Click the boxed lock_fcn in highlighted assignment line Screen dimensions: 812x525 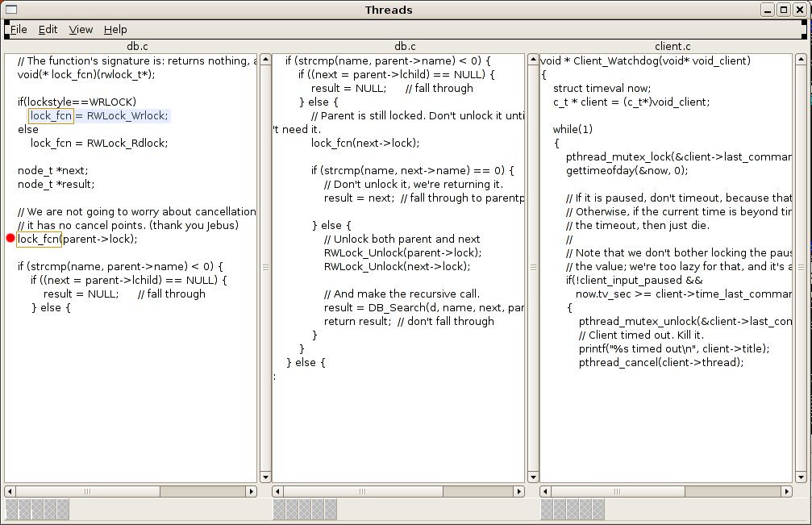tap(51, 116)
